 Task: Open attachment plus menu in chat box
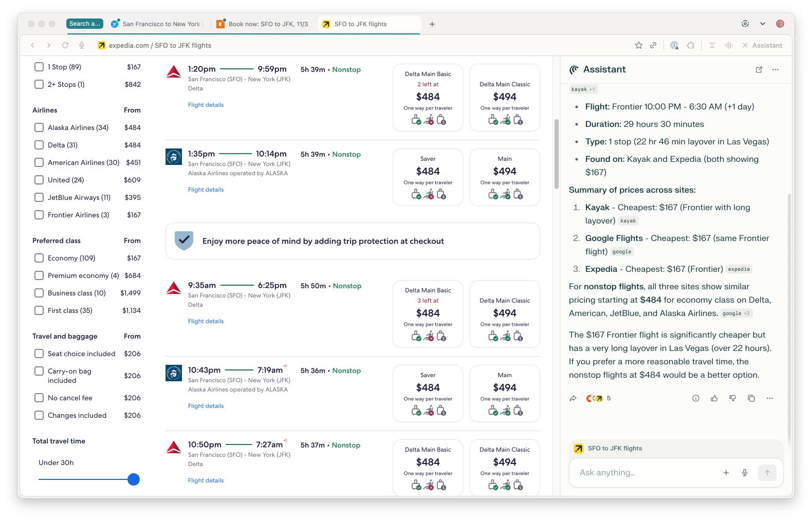[726, 473]
